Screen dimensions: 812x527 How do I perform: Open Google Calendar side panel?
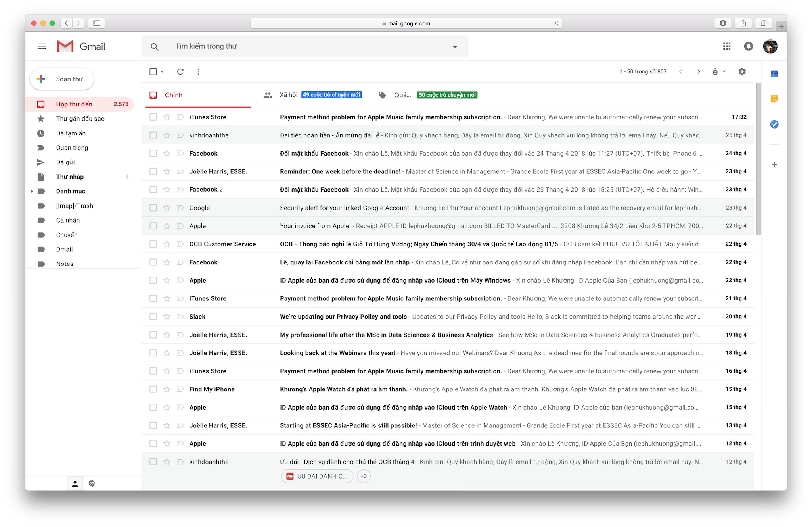pyautogui.click(x=774, y=74)
